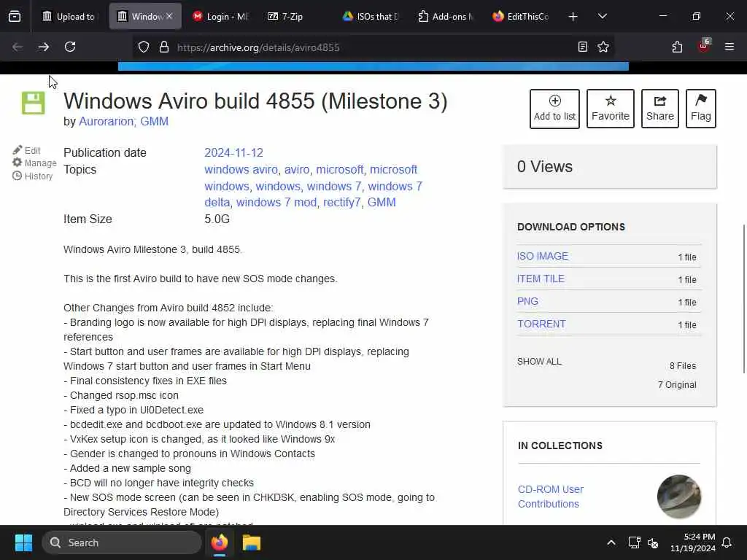This screenshot has height=560, width=747.
Task: Open a new browser tab
Action: 573,17
